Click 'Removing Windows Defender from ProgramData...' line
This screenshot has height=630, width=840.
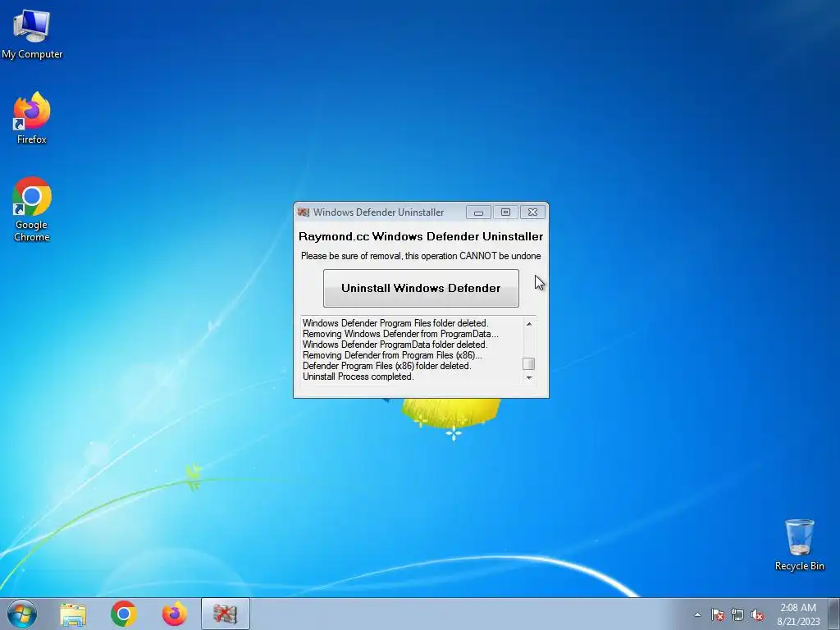400,334
